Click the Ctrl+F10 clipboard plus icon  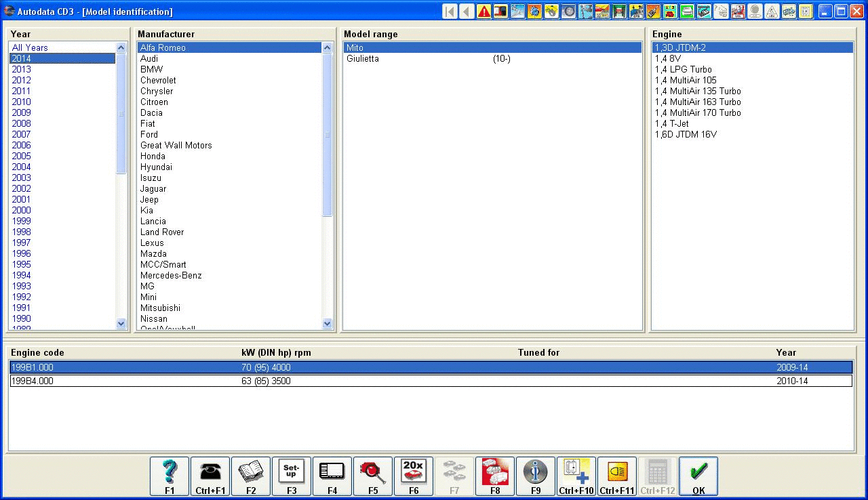[576, 474]
